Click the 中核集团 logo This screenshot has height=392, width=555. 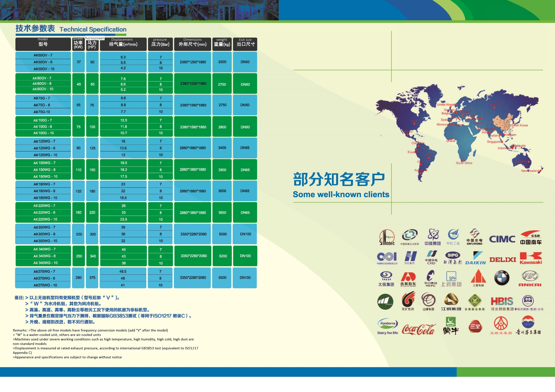coord(433,237)
